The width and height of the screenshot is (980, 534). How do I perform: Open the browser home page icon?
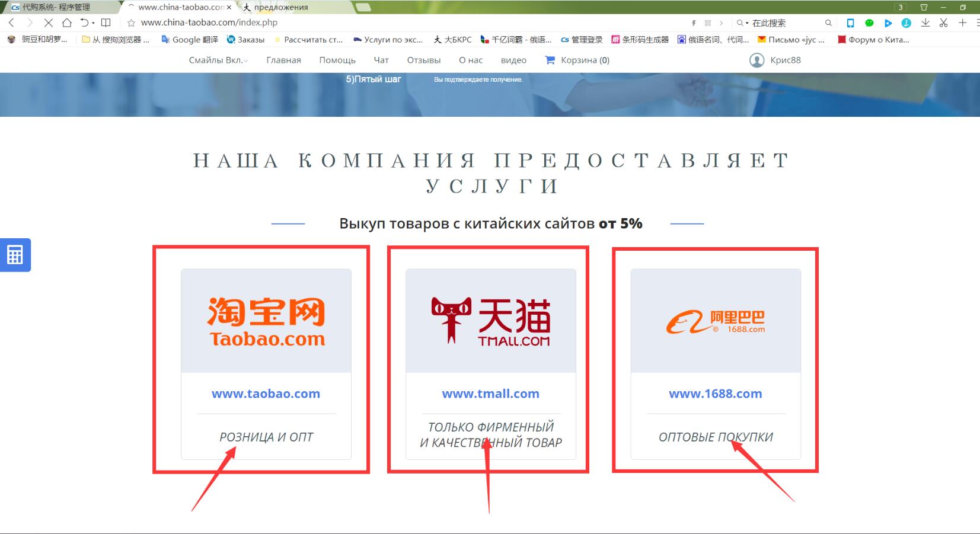click(67, 23)
